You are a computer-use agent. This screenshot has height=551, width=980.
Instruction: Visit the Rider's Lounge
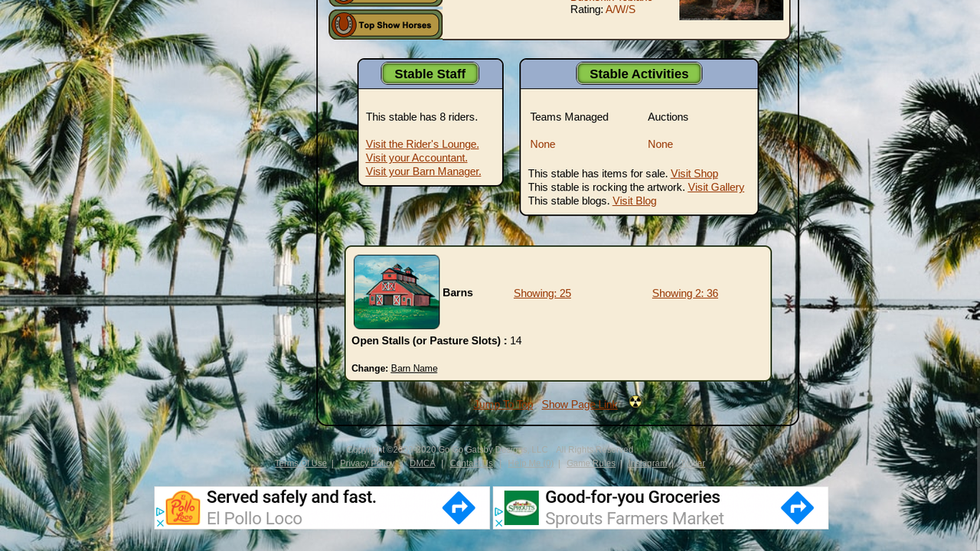[423, 144]
